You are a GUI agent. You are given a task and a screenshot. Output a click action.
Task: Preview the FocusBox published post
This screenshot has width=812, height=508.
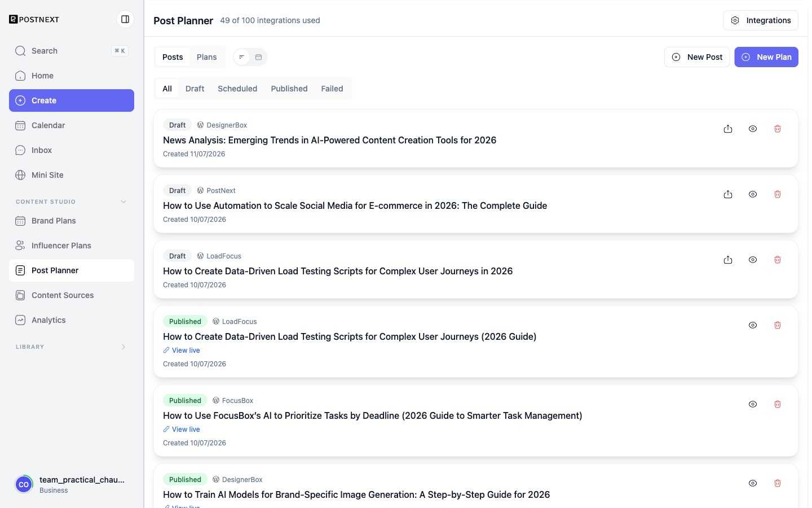pos(753,404)
